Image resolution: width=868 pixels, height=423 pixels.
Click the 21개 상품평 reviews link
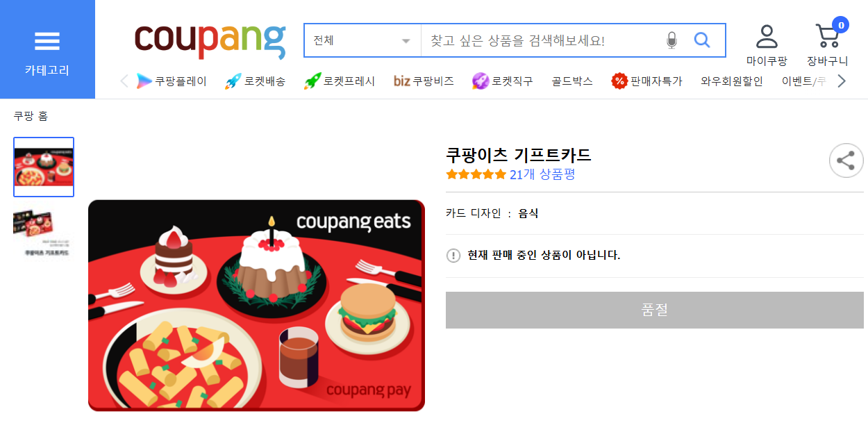tap(542, 174)
